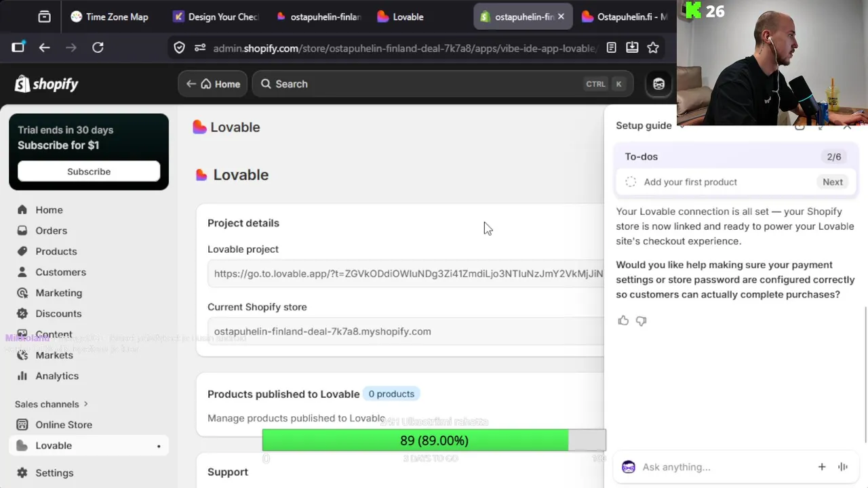Switch to the Design Your Check tab
The image size is (868, 488).
click(x=216, y=17)
